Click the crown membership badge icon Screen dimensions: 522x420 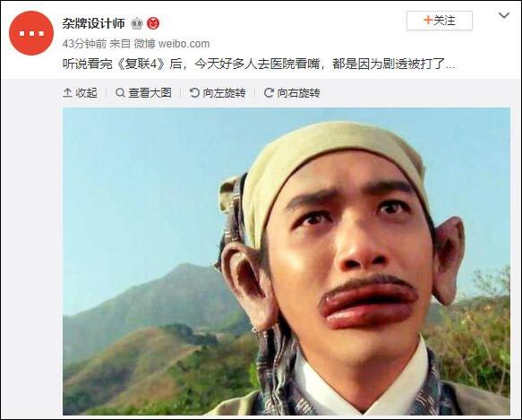point(136,23)
